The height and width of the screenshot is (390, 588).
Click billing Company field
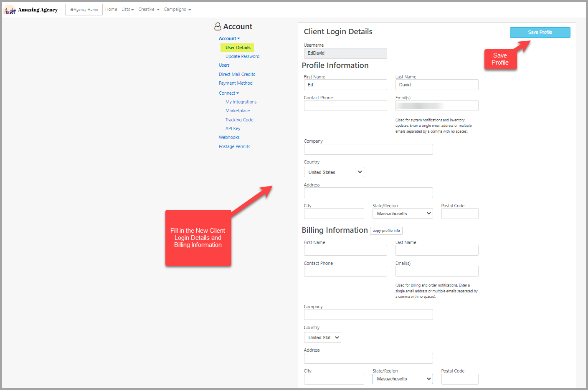[x=368, y=315]
